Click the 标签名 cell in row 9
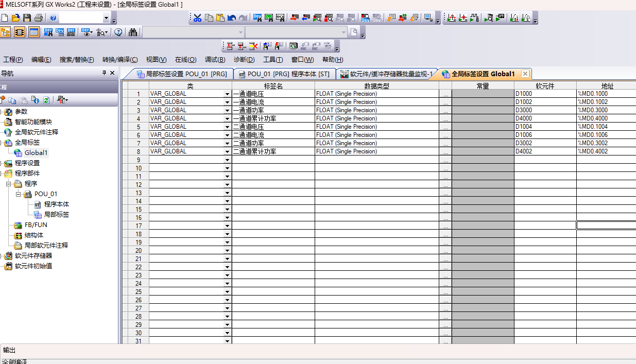 [273, 160]
